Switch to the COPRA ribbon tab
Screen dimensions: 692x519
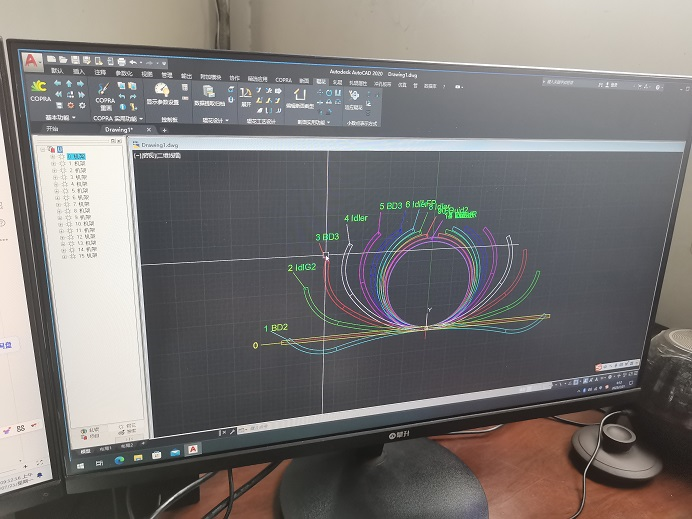click(283, 80)
